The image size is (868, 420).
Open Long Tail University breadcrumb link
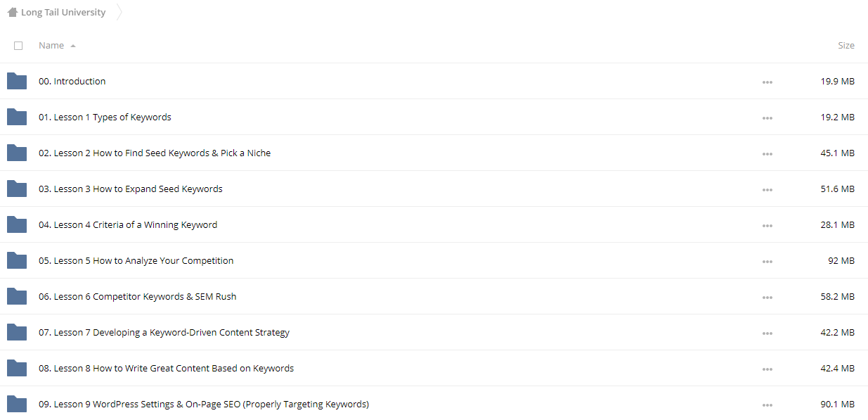(x=63, y=12)
